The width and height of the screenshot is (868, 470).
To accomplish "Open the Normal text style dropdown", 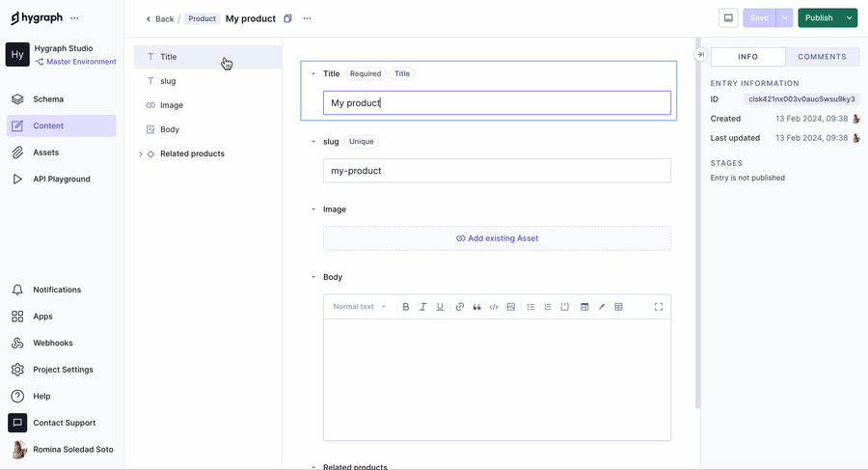I will coord(360,307).
